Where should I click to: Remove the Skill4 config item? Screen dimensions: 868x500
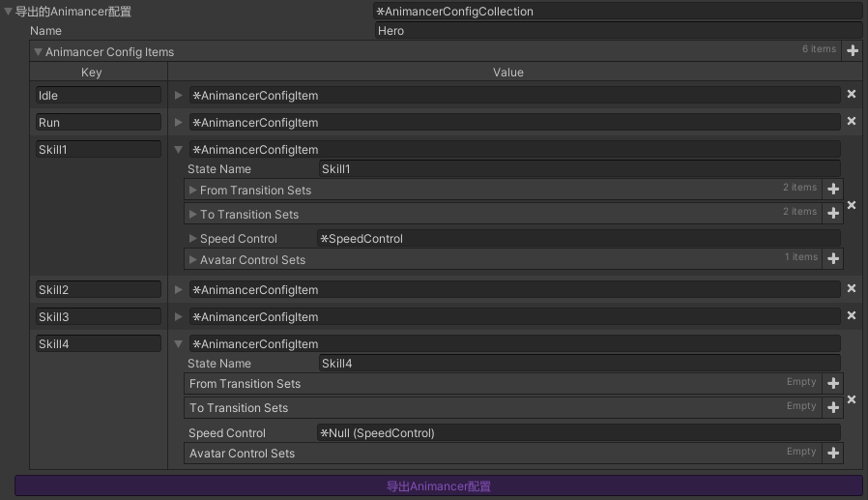tap(852, 399)
